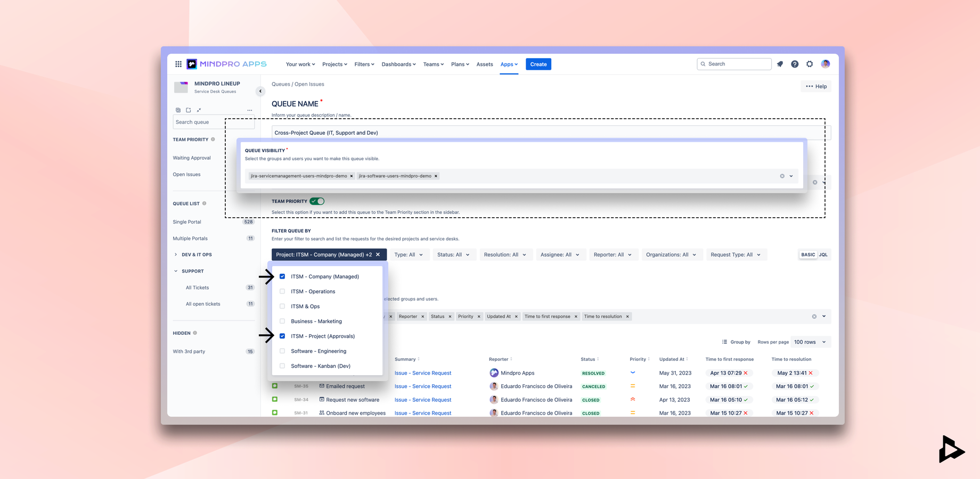Uncheck ITSM - Project (Approvals) project
Image resolution: width=980 pixels, height=479 pixels.
[x=282, y=336]
